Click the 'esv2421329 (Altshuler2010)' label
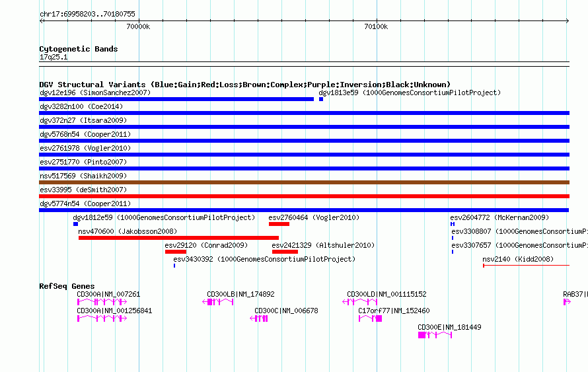The height and width of the screenshot is (372, 588). [323, 245]
